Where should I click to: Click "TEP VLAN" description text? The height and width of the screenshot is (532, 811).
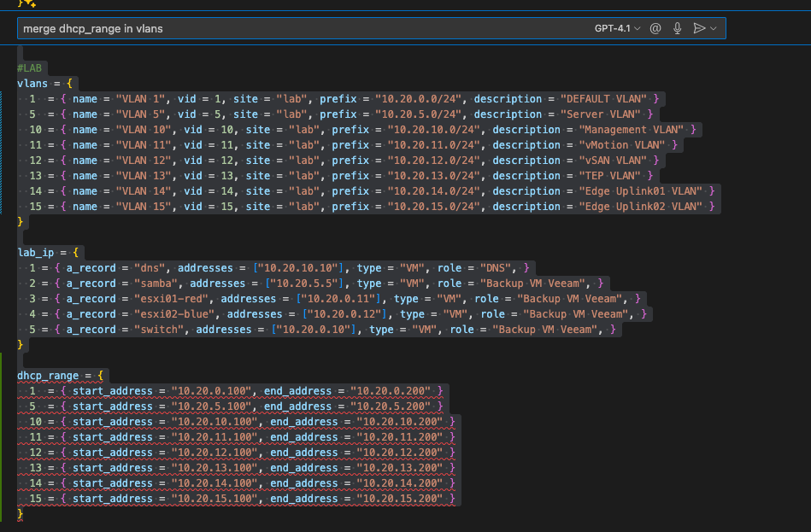[610, 176]
